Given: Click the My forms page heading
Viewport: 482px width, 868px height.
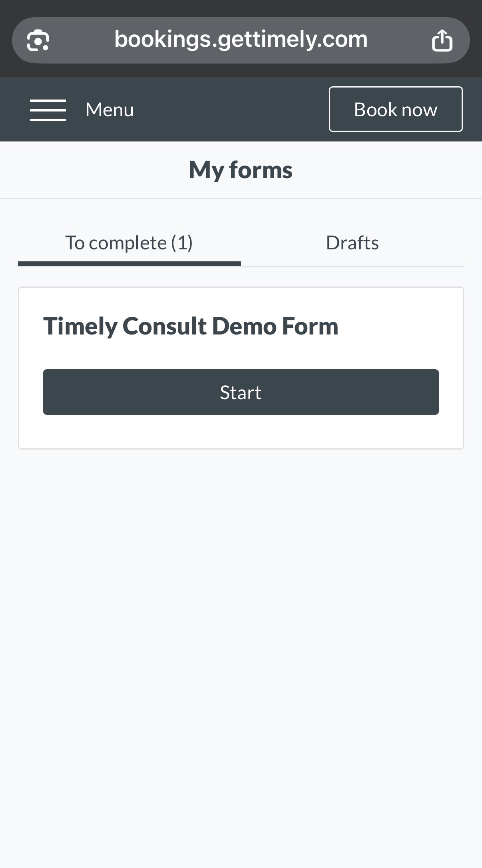Looking at the screenshot, I should pos(241,170).
